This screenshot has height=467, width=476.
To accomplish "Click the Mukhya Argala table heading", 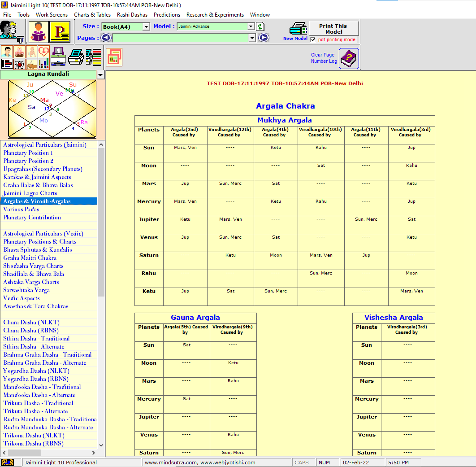I will (285, 120).
